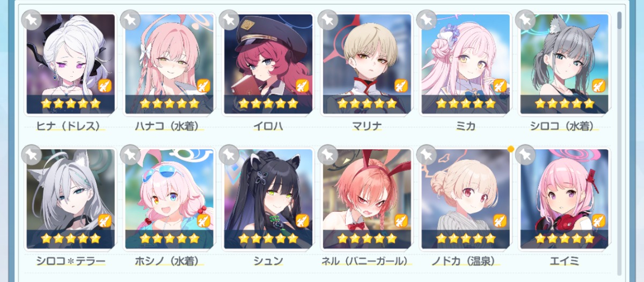
Task: Select the ハナコ(水着) character portrait
Action: click(169, 64)
